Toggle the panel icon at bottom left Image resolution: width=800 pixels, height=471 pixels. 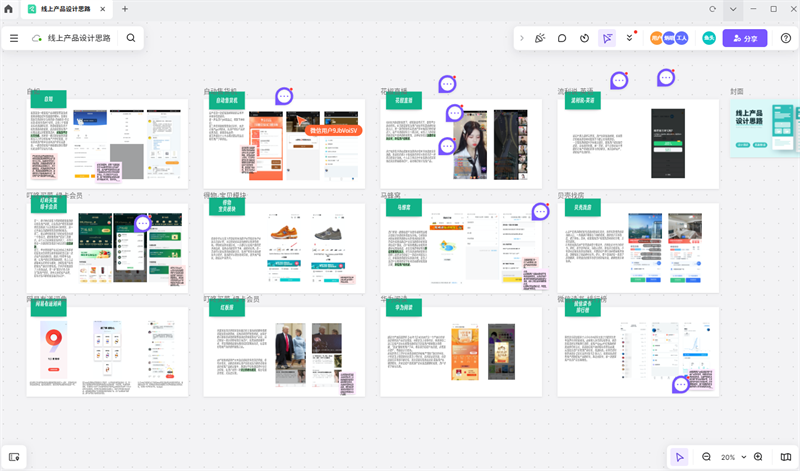tap(14, 457)
